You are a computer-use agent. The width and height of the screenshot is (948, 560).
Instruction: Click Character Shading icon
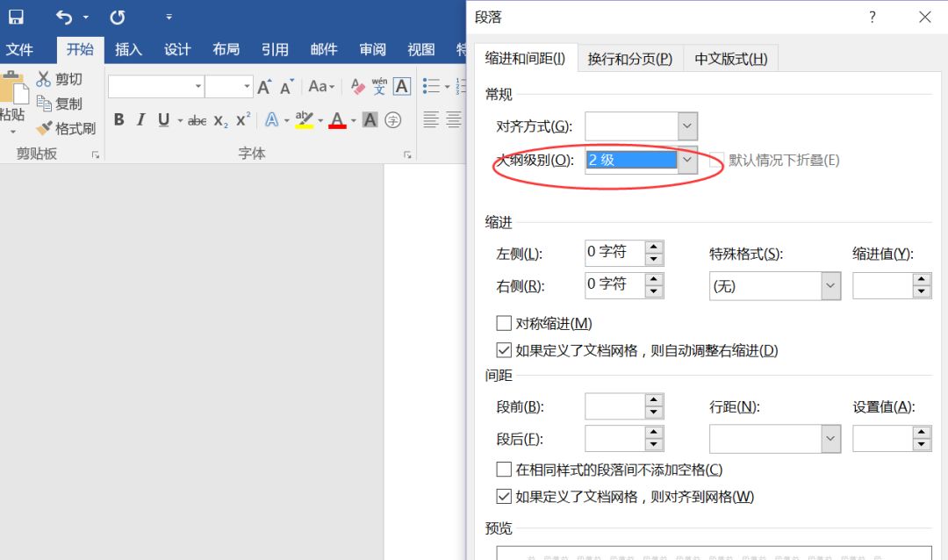pos(370,119)
